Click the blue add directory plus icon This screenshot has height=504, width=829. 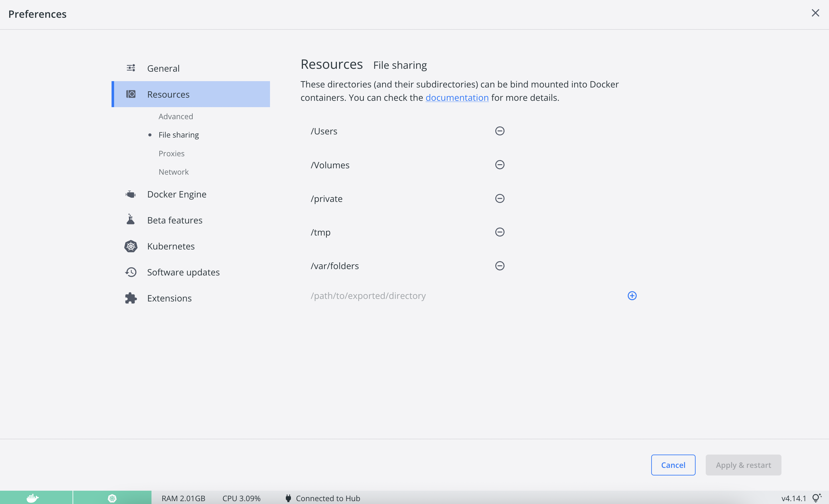632,296
